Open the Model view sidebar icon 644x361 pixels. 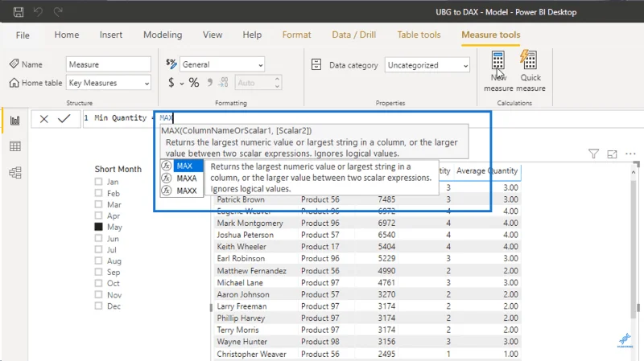click(x=15, y=173)
